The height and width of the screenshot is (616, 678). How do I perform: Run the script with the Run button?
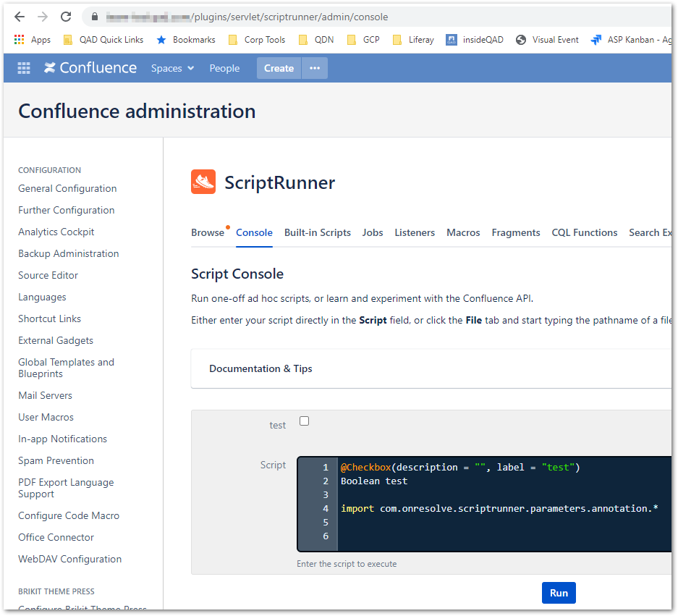(559, 593)
